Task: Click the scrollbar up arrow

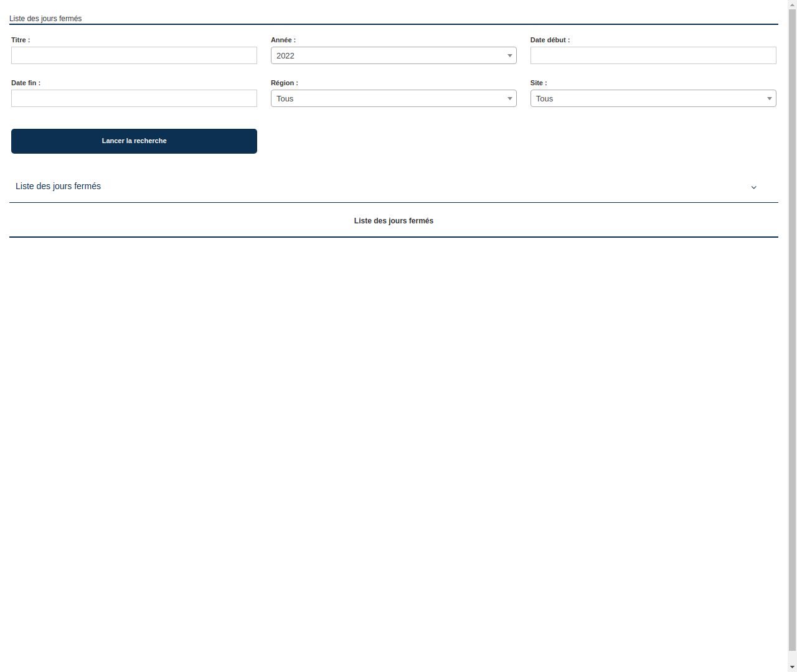Action: click(x=791, y=4)
